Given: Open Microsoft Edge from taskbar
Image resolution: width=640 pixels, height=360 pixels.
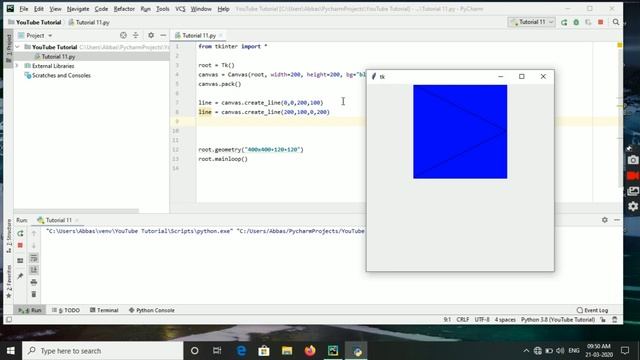Looking at the screenshot, I should click(241, 351).
